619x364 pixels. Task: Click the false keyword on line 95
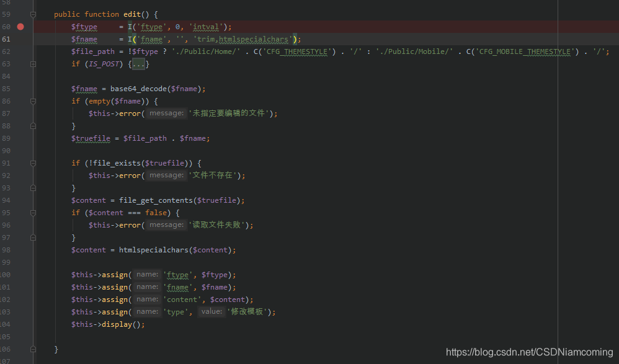point(156,213)
